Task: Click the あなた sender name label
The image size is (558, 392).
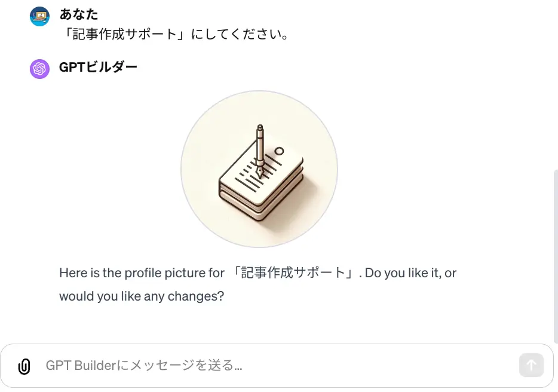Action: [78, 14]
